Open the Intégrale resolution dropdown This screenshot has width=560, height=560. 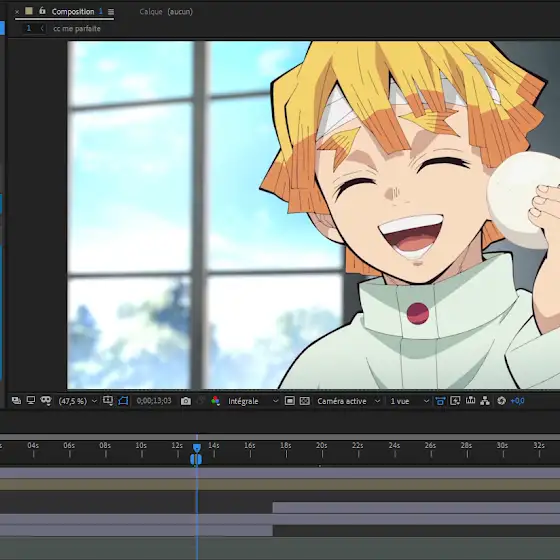click(x=253, y=401)
